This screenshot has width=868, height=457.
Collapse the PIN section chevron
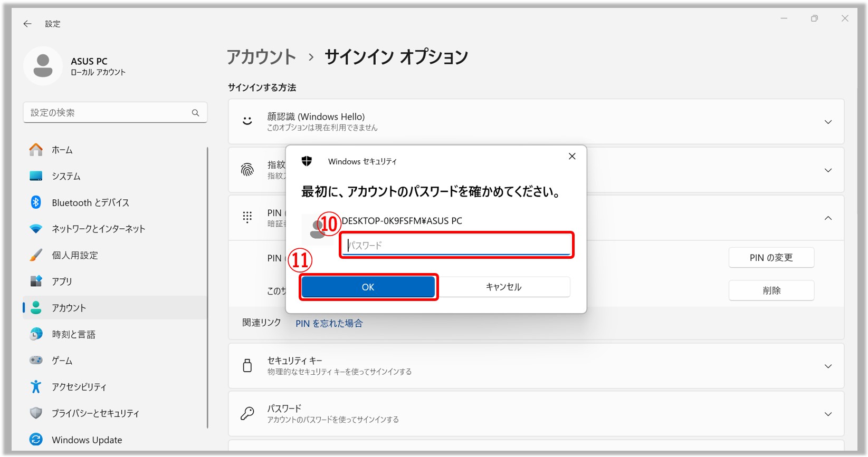(x=828, y=218)
